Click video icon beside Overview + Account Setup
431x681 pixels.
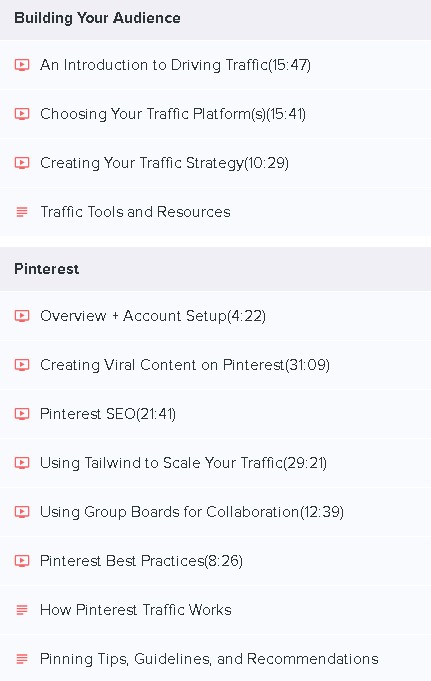point(22,316)
